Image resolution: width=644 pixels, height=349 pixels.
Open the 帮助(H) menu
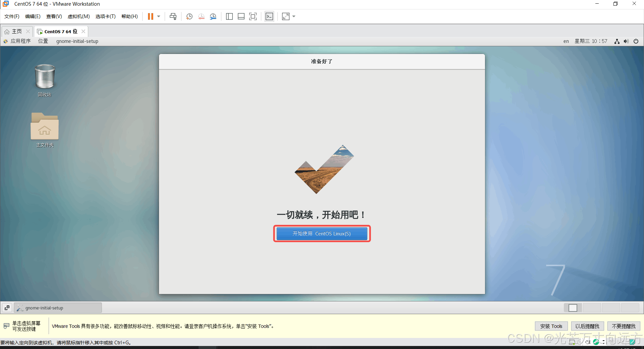click(x=129, y=16)
